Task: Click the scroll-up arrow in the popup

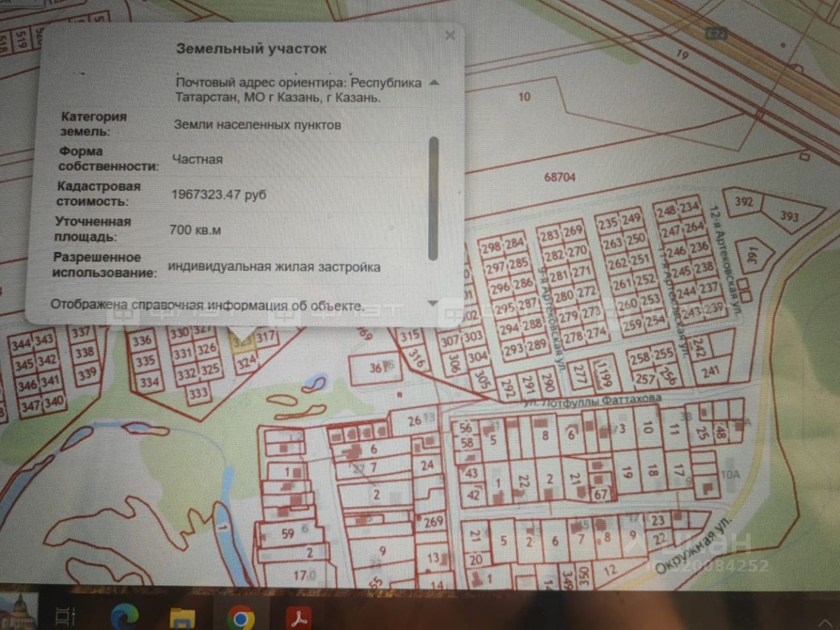Action: (434, 83)
